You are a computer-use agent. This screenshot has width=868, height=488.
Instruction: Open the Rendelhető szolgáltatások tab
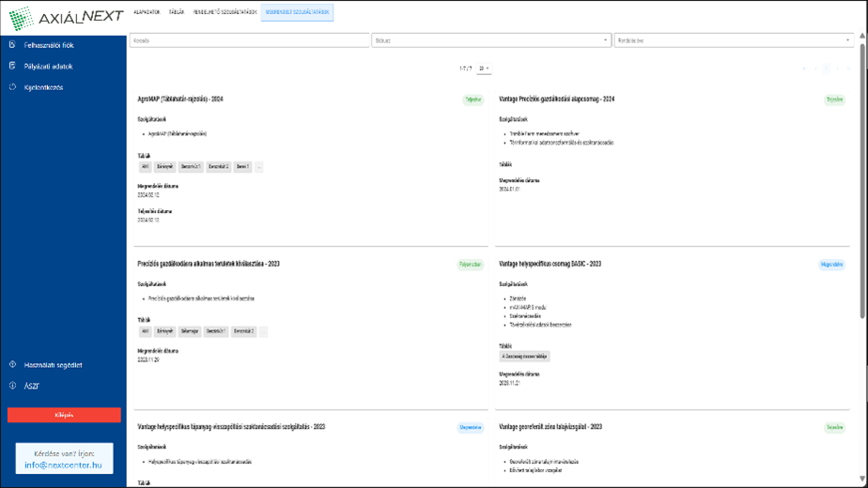point(225,12)
